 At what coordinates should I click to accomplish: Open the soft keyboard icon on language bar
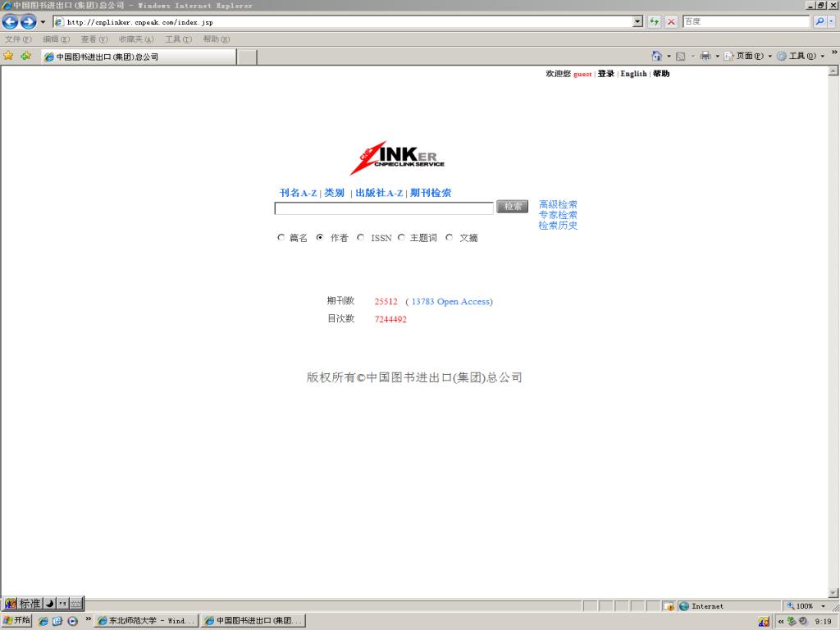tap(76, 603)
